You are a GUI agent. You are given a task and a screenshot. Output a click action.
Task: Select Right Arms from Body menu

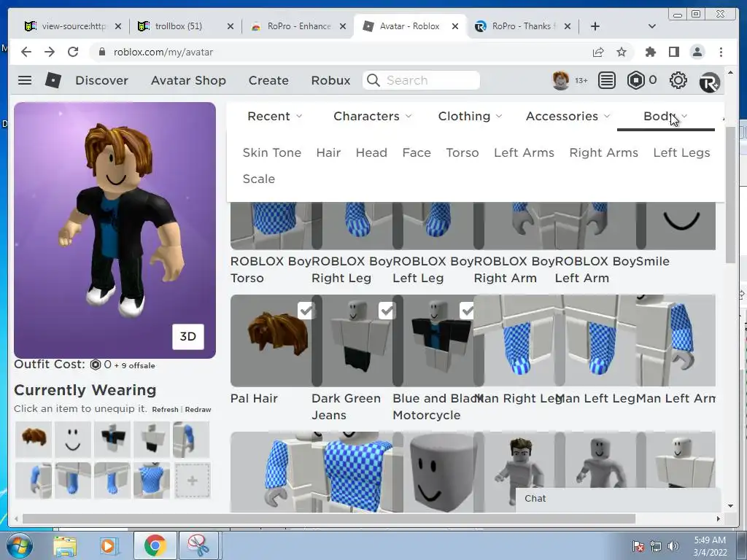click(603, 153)
